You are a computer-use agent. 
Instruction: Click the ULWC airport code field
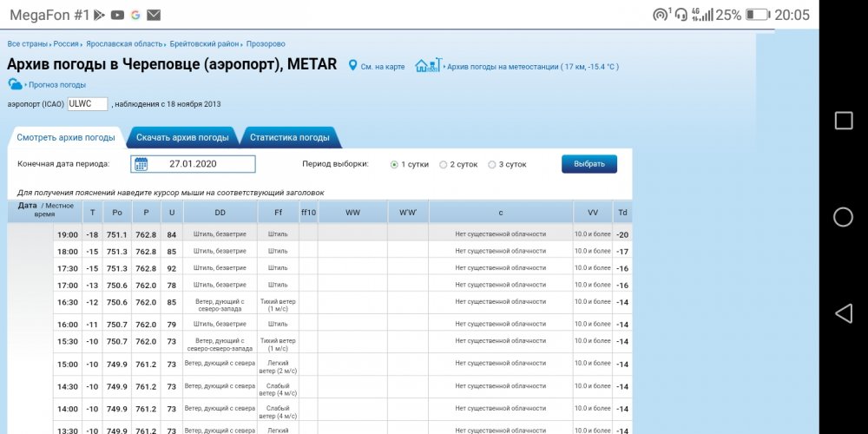click(87, 104)
